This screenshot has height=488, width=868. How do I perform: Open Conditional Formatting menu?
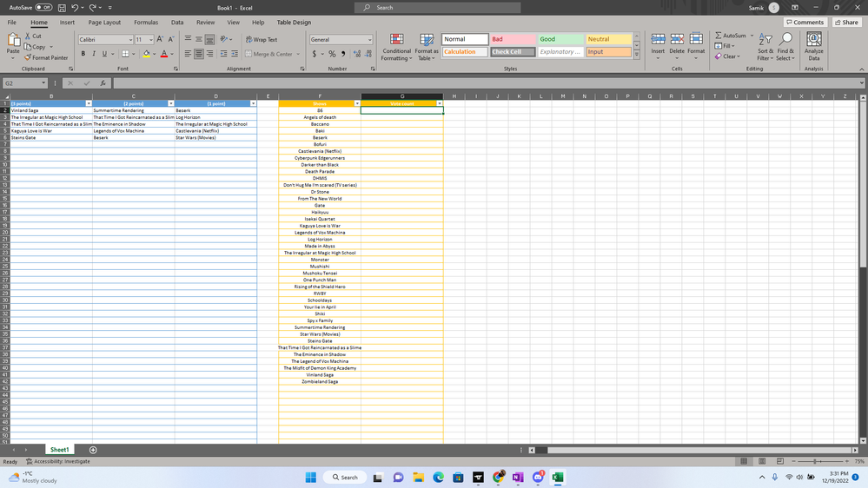[x=396, y=47]
